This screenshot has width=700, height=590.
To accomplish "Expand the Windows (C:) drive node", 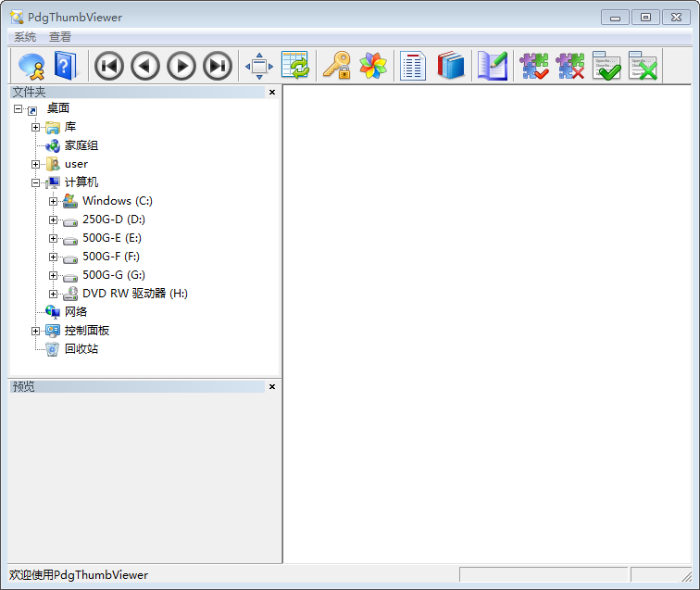I will click(53, 201).
